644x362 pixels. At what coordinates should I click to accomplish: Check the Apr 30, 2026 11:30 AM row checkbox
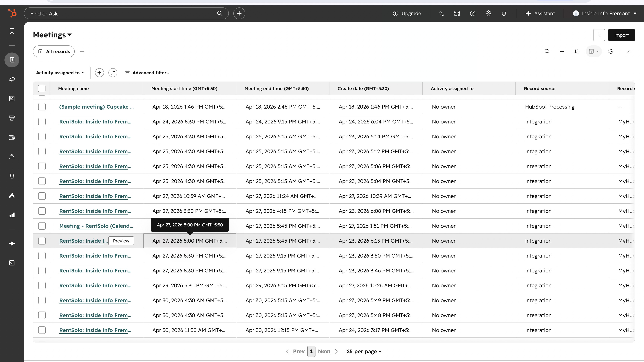42,330
